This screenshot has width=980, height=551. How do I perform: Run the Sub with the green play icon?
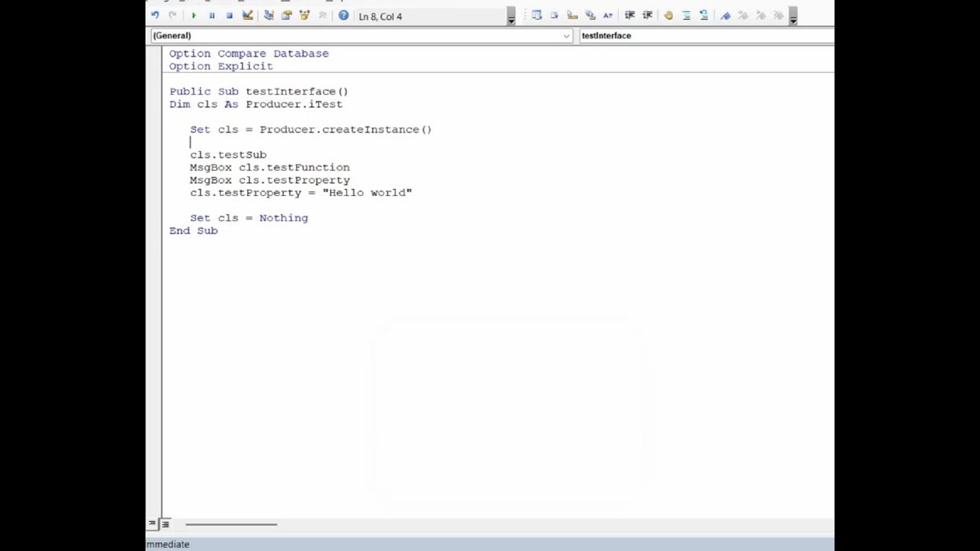pyautogui.click(x=193, y=15)
